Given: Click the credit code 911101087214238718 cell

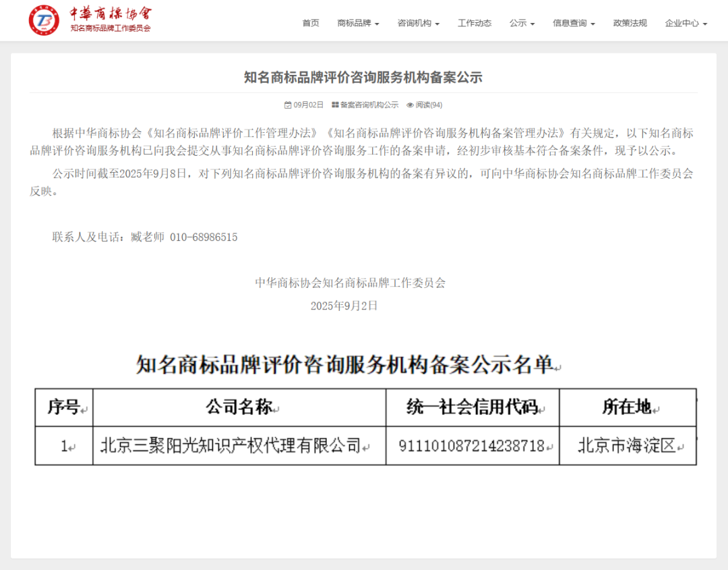Looking at the screenshot, I should coord(471,446).
